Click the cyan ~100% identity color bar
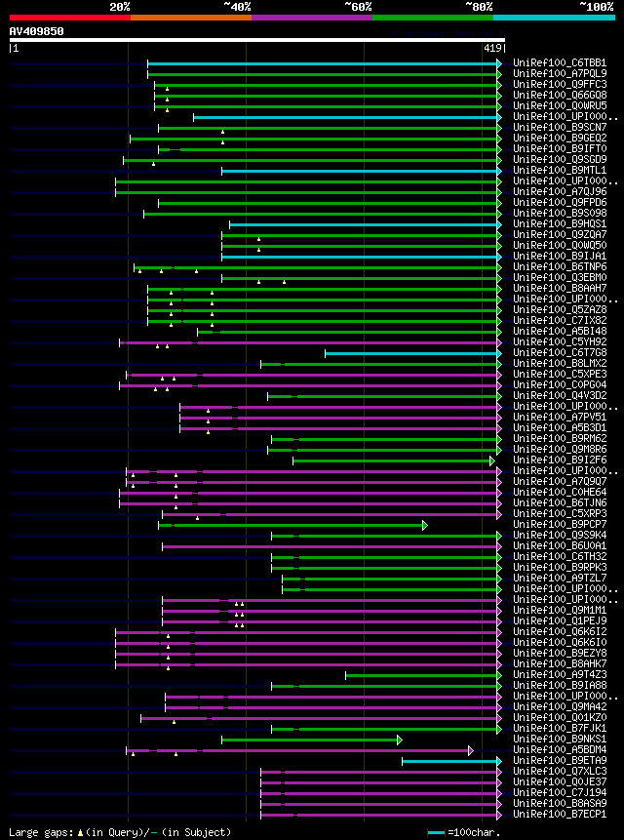 click(554, 18)
